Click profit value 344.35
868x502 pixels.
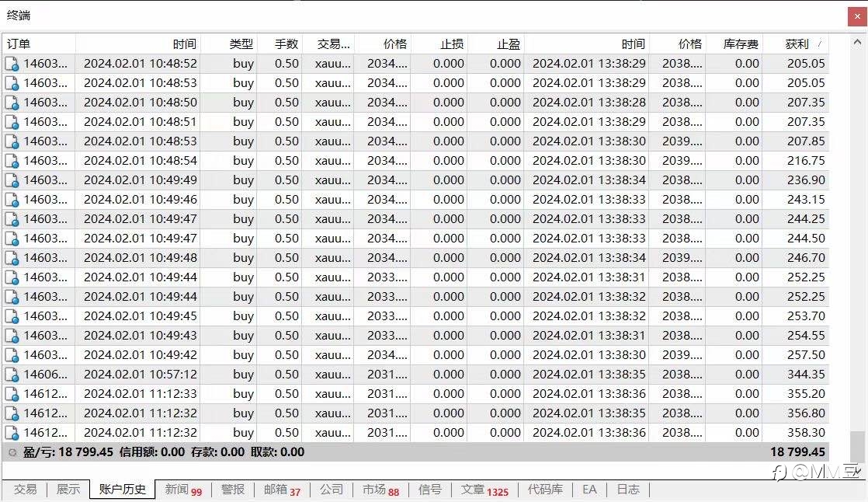806,374
